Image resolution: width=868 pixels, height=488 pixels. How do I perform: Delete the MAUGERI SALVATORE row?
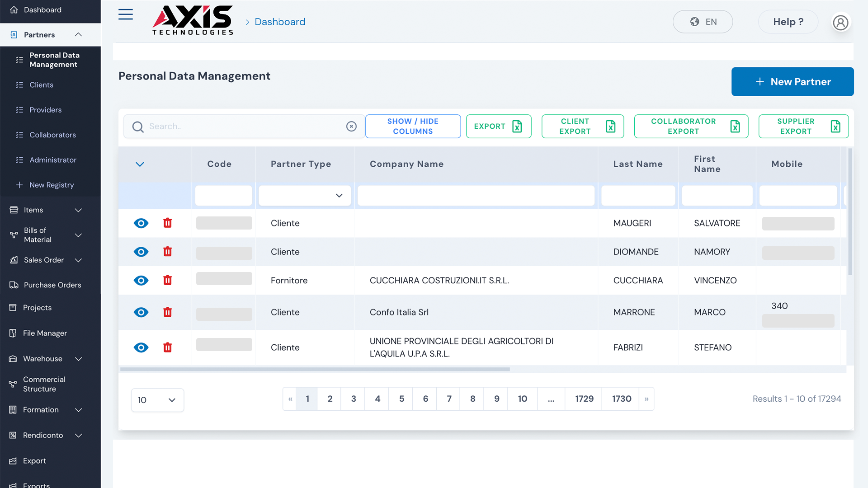pos(167,223)
